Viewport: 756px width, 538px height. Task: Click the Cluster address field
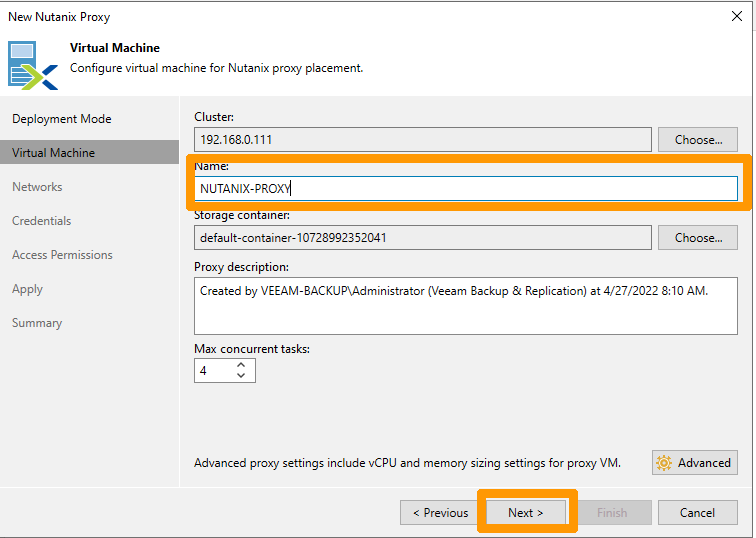[423, 140]
